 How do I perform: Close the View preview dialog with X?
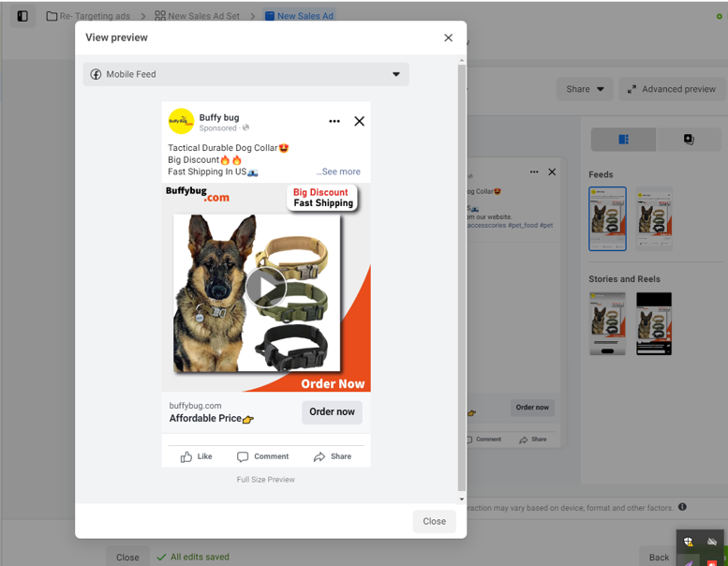(x=448, y=37)
